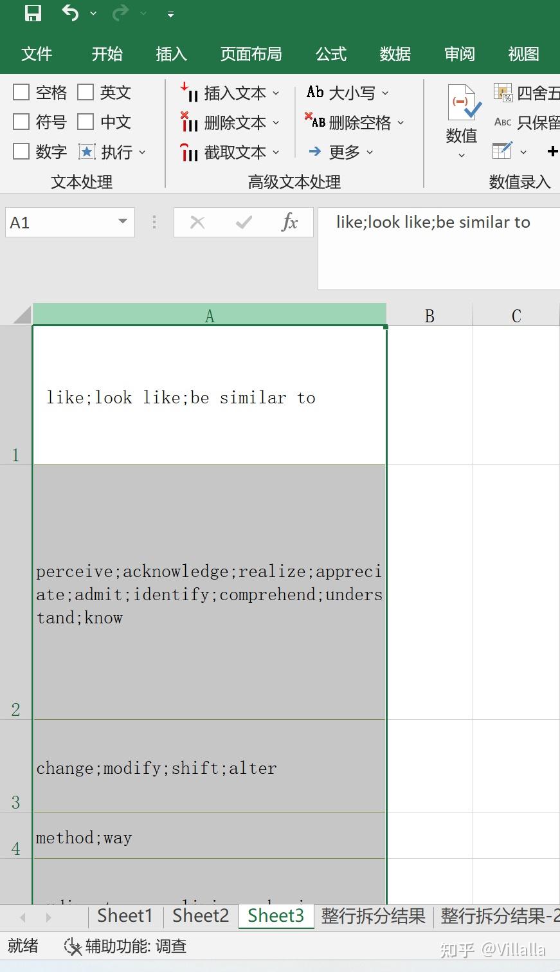Switch to the Sheet2 tab
Screen dimensions: 560x972
coord(201,915)
